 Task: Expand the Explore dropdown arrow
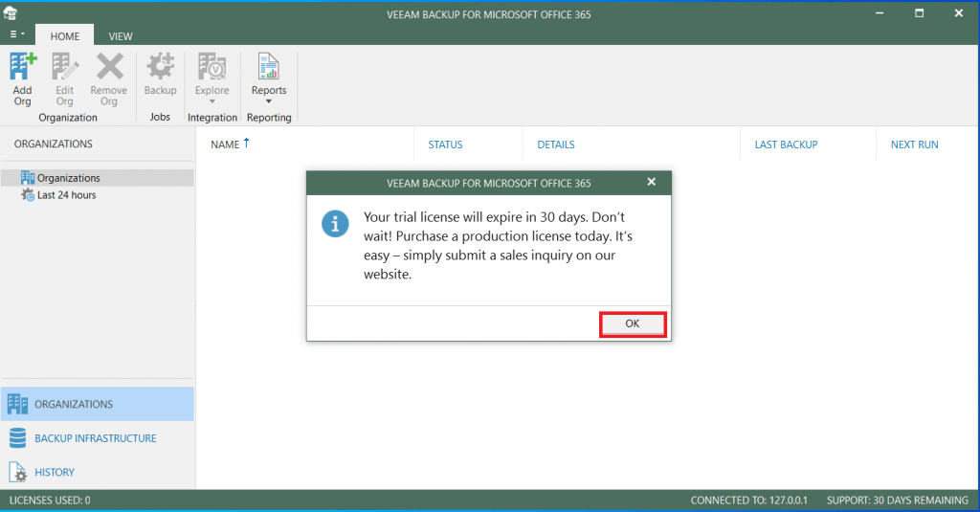(x=212, y=101)
